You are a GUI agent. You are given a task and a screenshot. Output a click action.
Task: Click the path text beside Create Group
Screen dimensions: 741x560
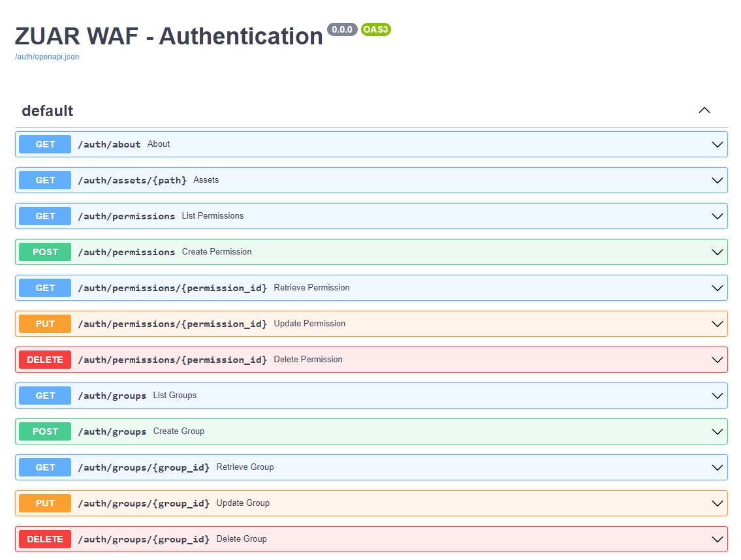(x=112, y=432)
